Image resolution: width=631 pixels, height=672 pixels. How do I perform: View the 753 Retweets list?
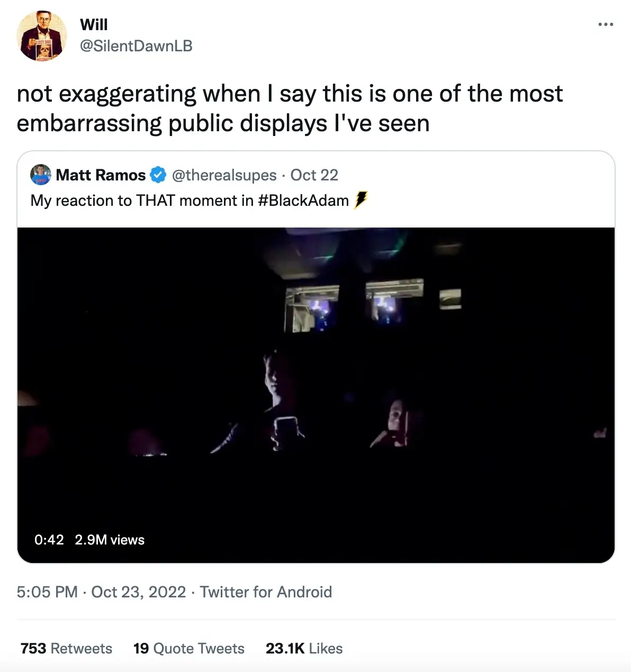pyautogui.click(x=66, y=648)
